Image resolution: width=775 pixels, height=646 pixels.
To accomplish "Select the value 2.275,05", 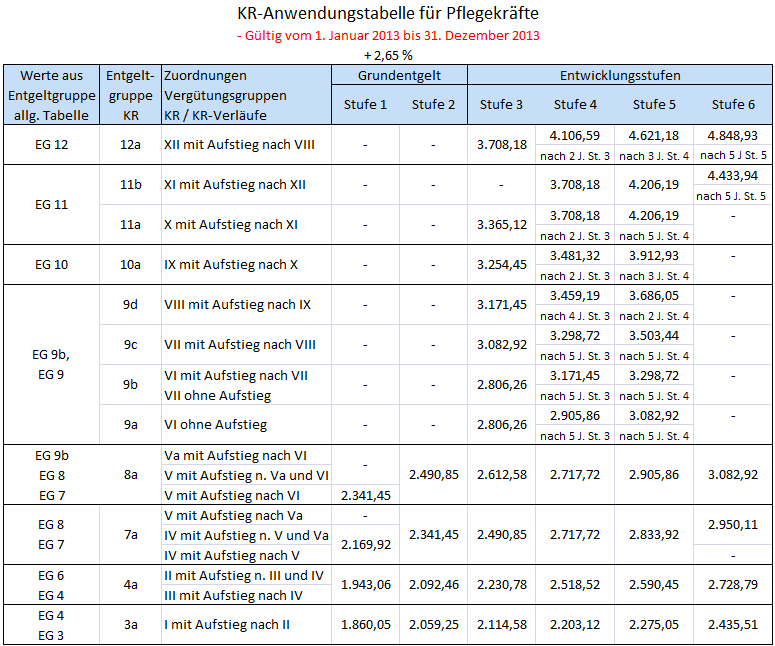I will point(654,624).
